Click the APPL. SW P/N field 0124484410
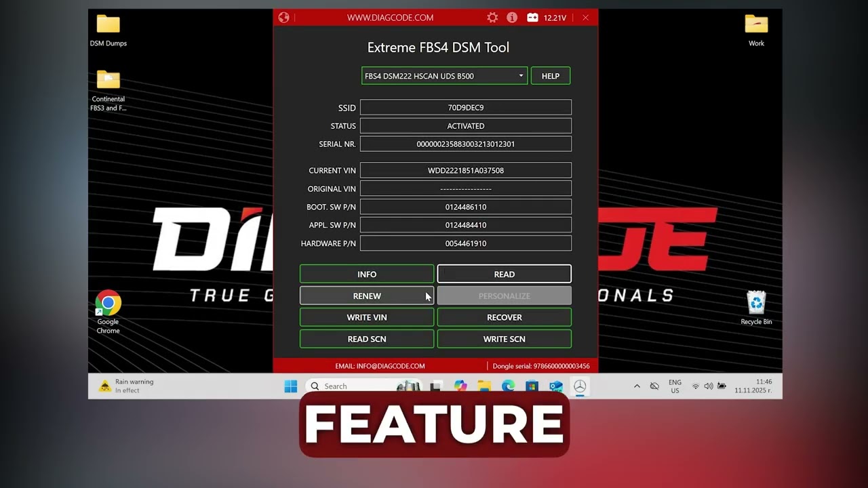The image size is (868, 488). point(466,225)
